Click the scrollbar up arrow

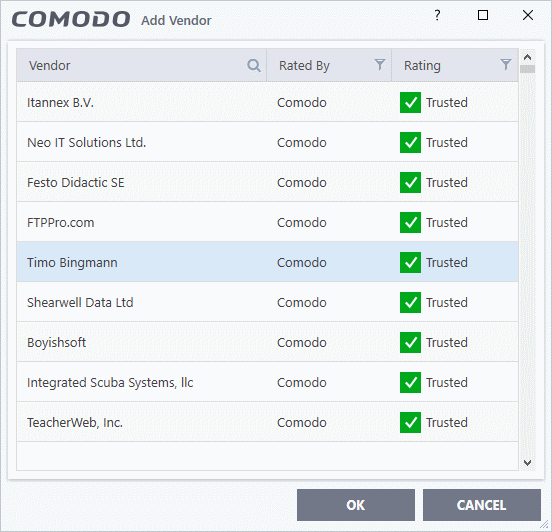[x=527, y=57]
